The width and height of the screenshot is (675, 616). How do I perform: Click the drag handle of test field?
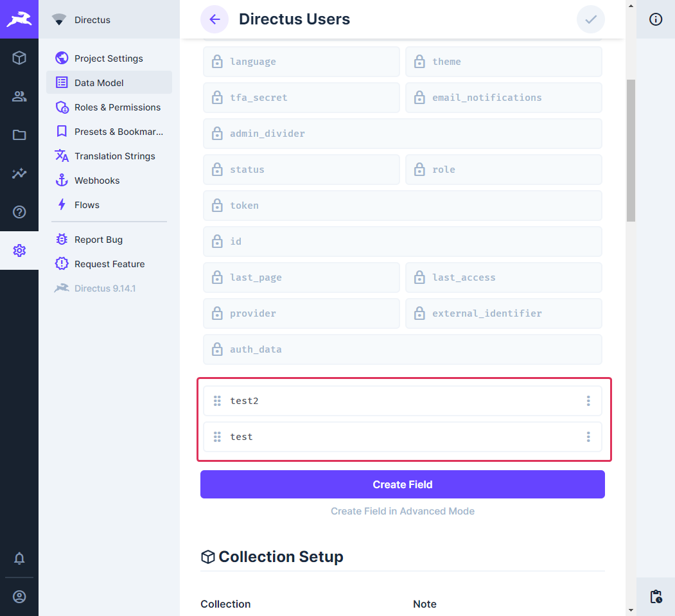(217, 437)
